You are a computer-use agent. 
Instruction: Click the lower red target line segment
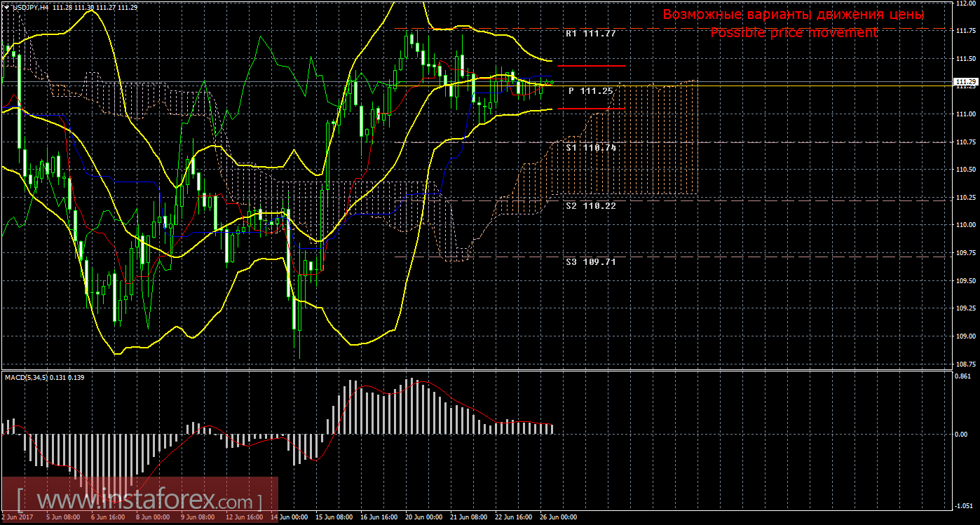pos(591,109)
